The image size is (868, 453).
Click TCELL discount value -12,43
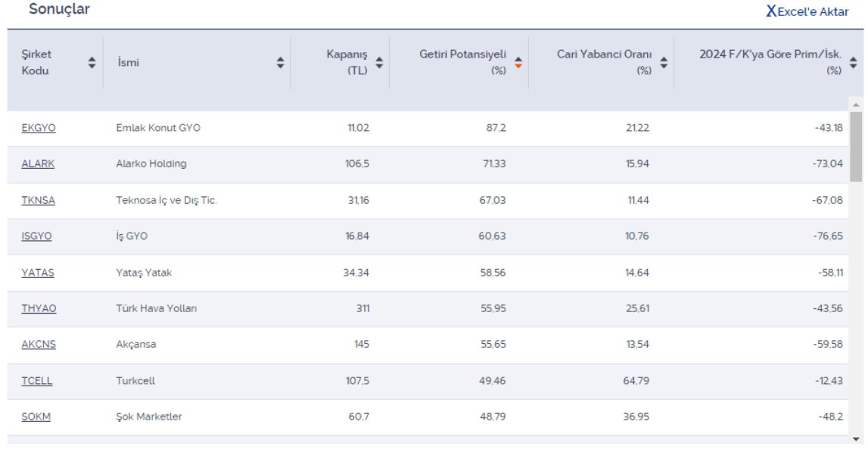829,380
